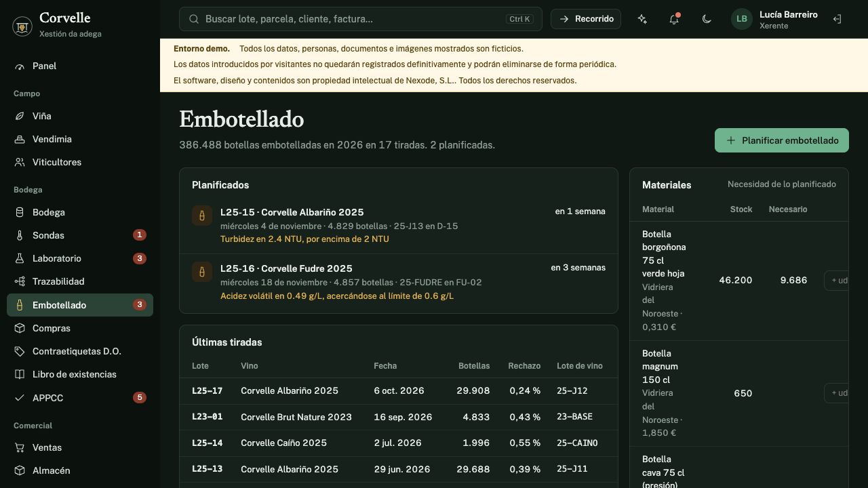Select Embotellado sidebar item
The width and height of the screenshot is (868, 488).
click(x=80, y=305)
